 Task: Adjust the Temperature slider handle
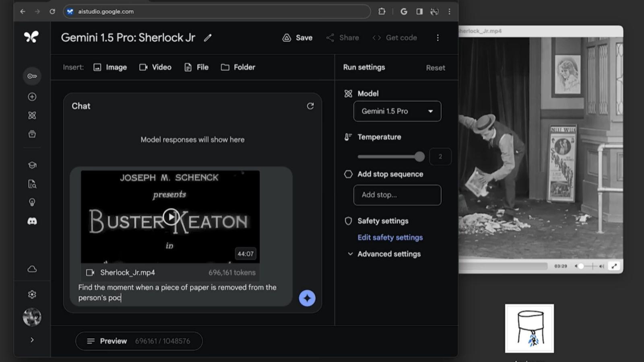419,156
